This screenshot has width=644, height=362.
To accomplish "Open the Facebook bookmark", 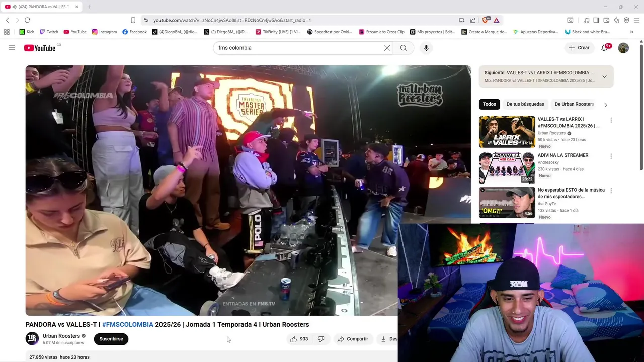I will coord(134,32).
